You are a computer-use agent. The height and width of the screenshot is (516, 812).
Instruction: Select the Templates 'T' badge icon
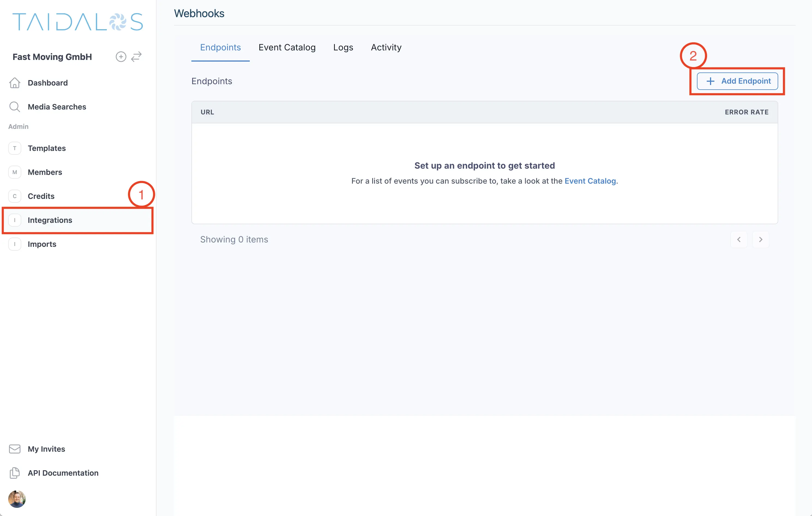tap(14, 148)
